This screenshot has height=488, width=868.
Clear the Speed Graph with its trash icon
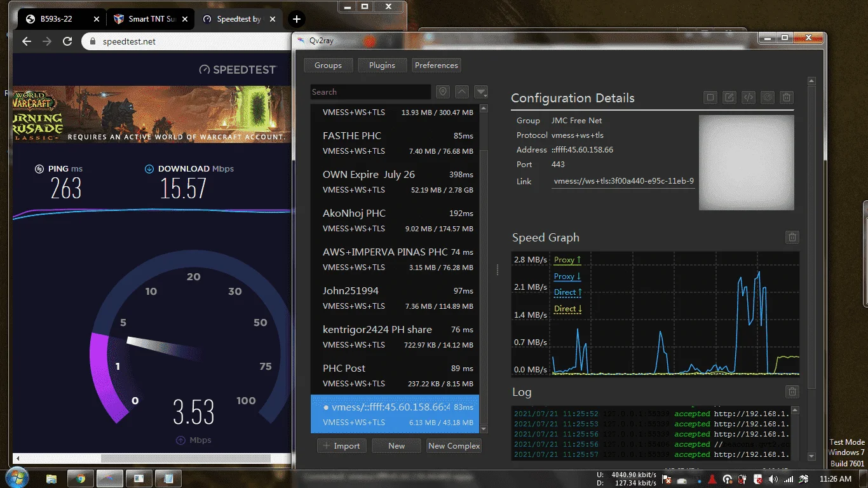pos(792,237)
